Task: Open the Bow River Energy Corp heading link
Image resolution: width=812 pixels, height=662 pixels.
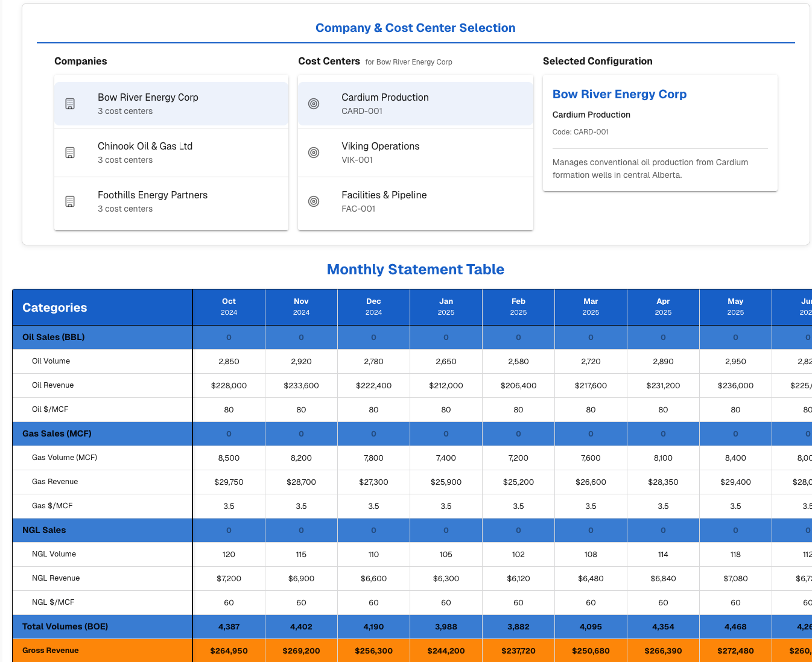Action: pyautogui.click(x=620, y=94)
